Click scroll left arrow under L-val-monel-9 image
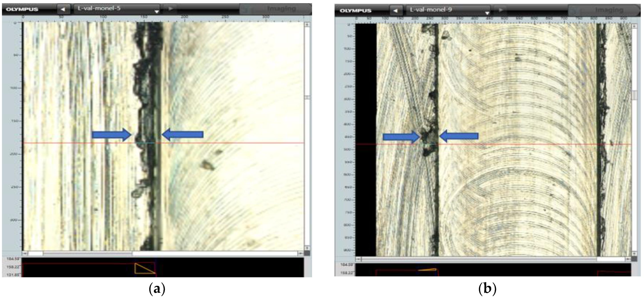This screenshot has height=299, width=644. 358,259
